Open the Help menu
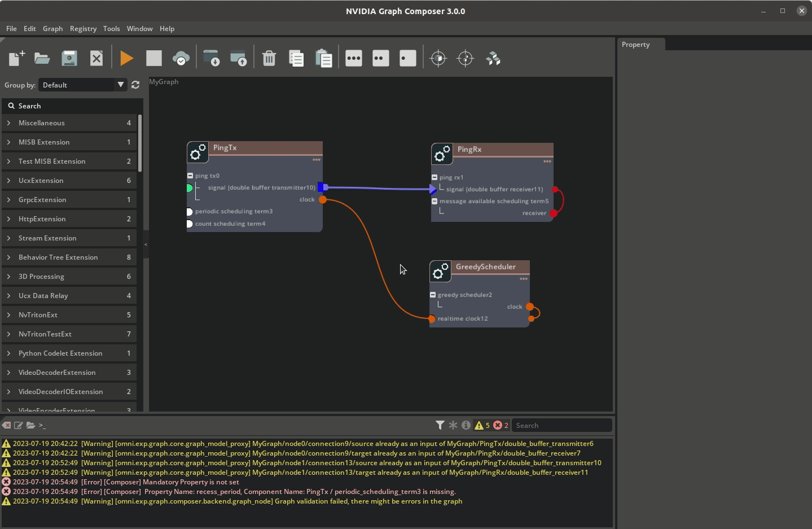The width and height of the screenshot is (812, 529). coord(167,29)
